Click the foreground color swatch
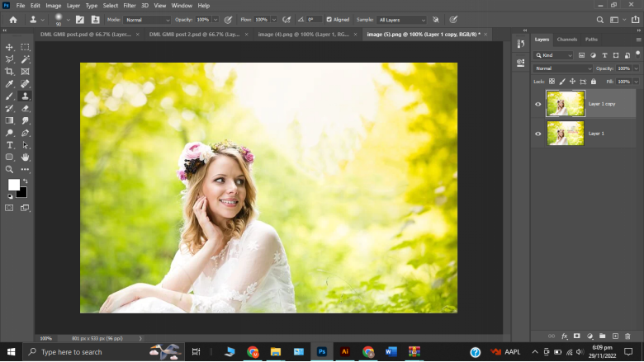This screenshot has height=362, width=644. coord(13,185)
